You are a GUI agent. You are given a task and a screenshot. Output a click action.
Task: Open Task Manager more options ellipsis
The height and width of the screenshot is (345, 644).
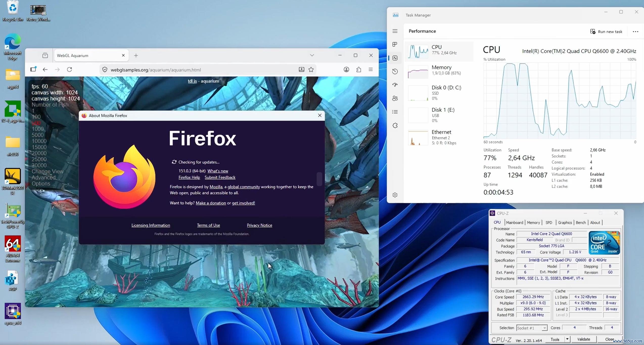[x=635, y=32]
